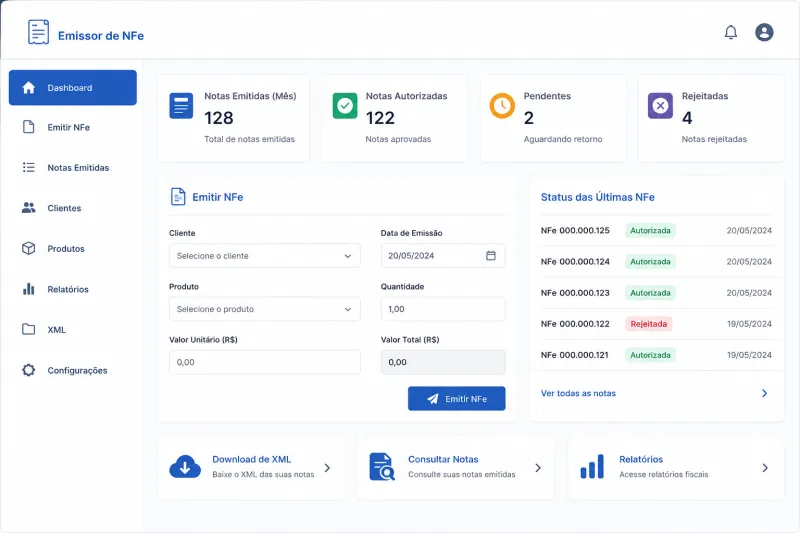Click the Consultar Notas document search icon
800x533 pixels.
tap(382, 467)
